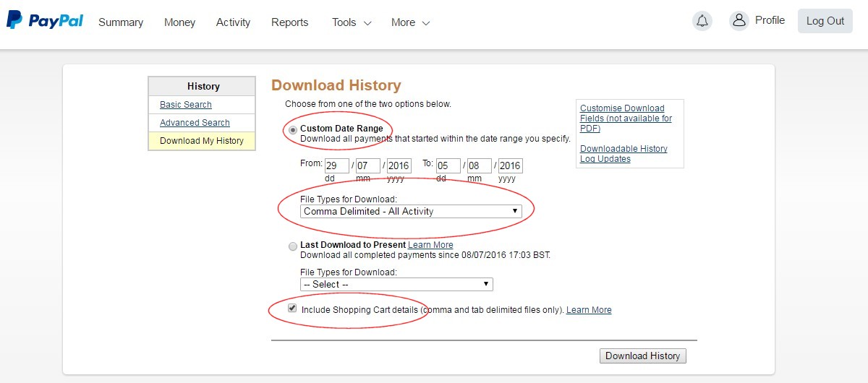
Task: Click the Profile text label
Action: pyautogui.click(x=770, y=20)
